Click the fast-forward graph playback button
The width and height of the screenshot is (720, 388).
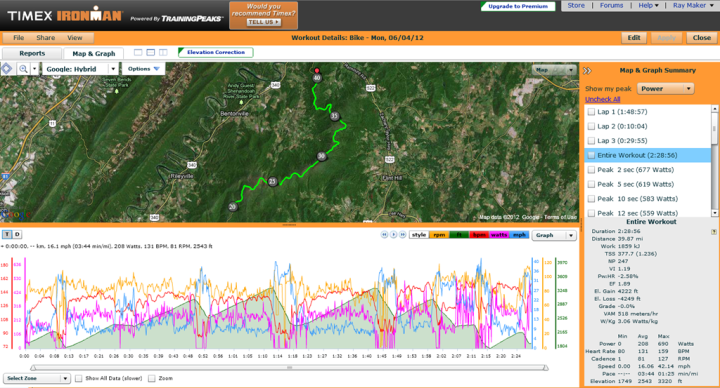(x=403, y=235)
